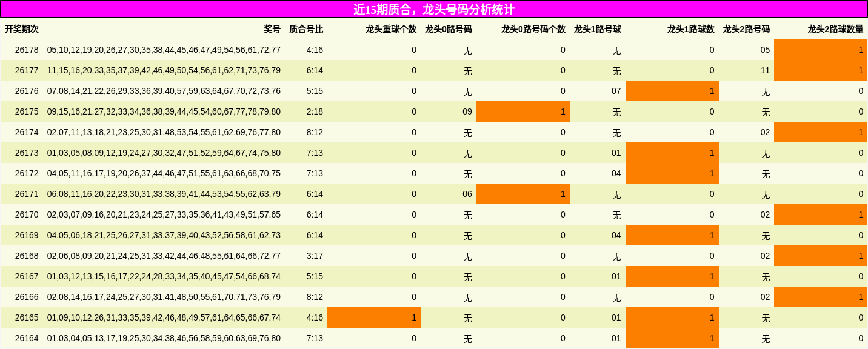
Task: Select period number 26167
Action: [27, 276]
